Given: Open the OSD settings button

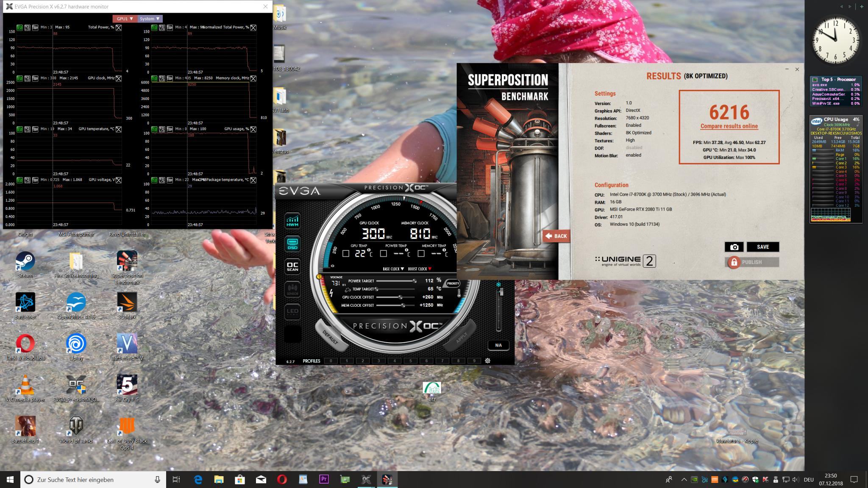Looking at the screenshot, I should pyautogui.click(x=292, y=244).
